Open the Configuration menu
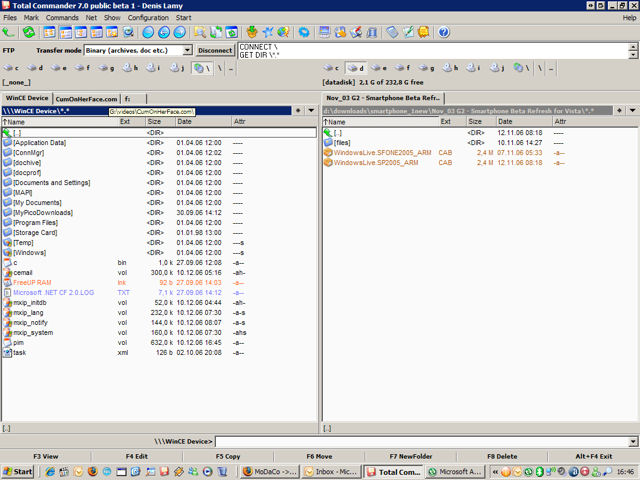This screenshot has width=640, height=480. click(x=148, y=18)
